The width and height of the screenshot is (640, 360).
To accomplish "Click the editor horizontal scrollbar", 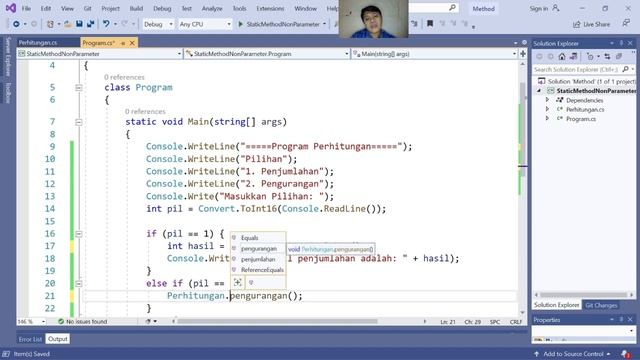I will coord(278,322).
